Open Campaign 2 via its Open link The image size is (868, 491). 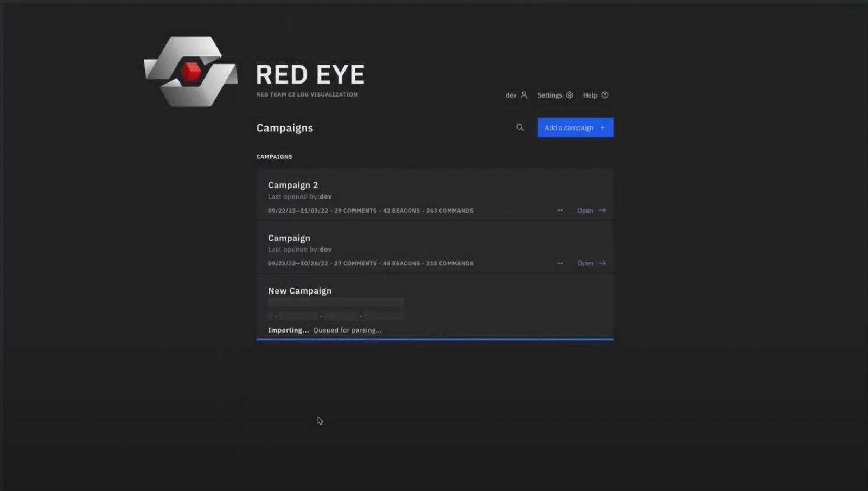(x=591, y=211)
